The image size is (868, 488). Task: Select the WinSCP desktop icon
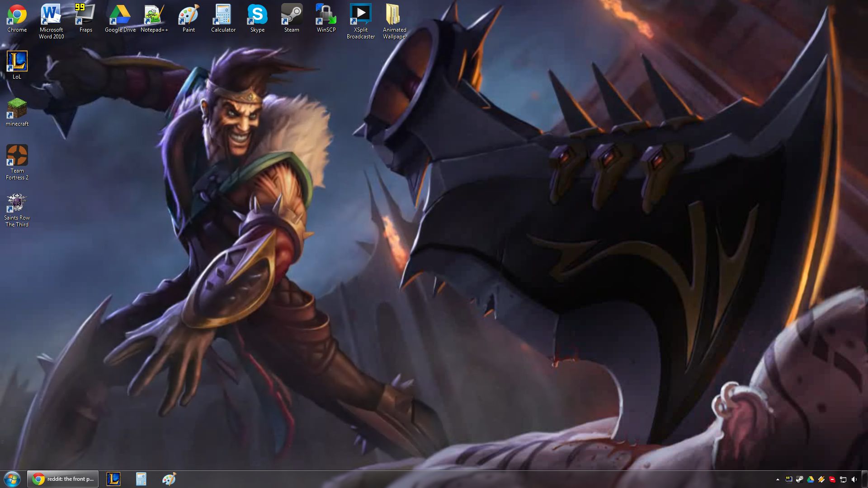(326, 19)
